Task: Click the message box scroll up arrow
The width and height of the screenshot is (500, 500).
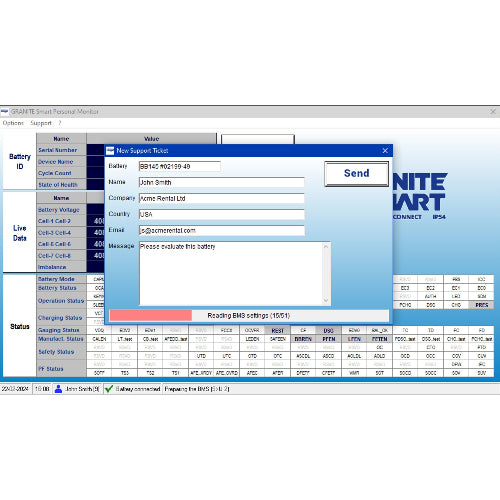Action: pos(326,247)
